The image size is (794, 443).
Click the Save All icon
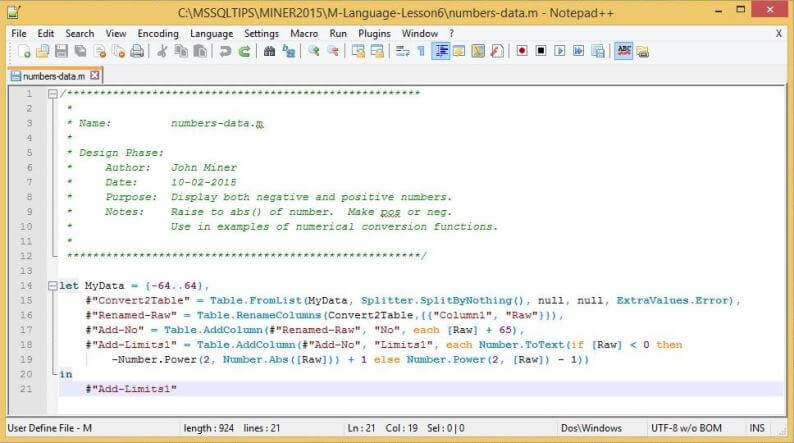[x=81, y=51]
